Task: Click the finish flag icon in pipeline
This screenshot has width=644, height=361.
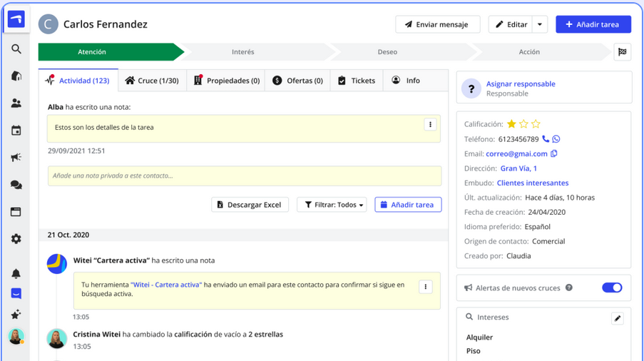Action: (x=622, y=52)
